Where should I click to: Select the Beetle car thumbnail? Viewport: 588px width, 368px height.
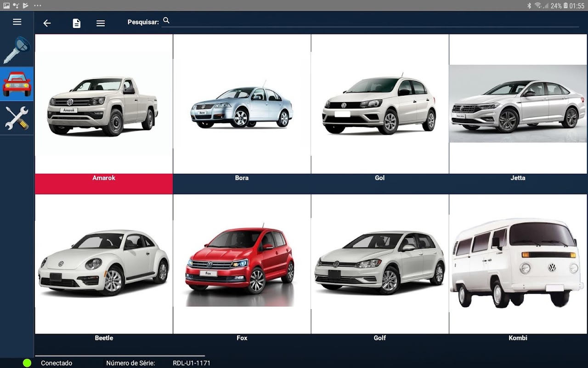point(104,264)
